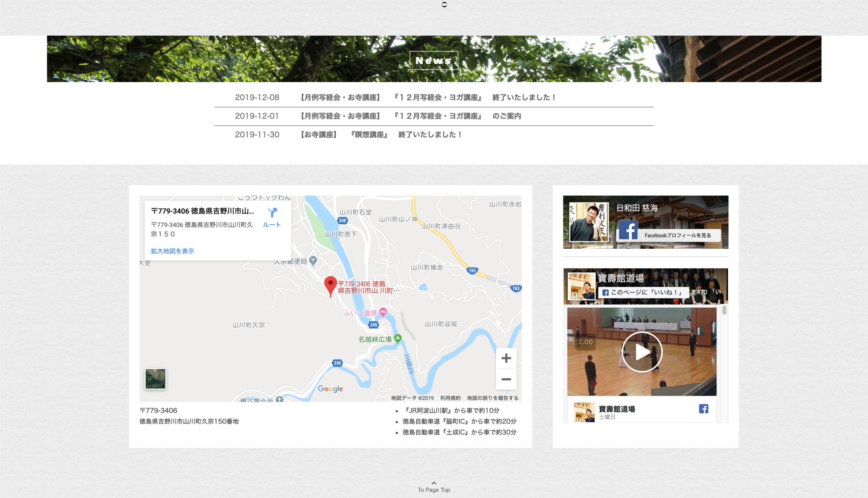Play the kendo video
The width and height of the screenshot is (868, 498).
(642, 352)
